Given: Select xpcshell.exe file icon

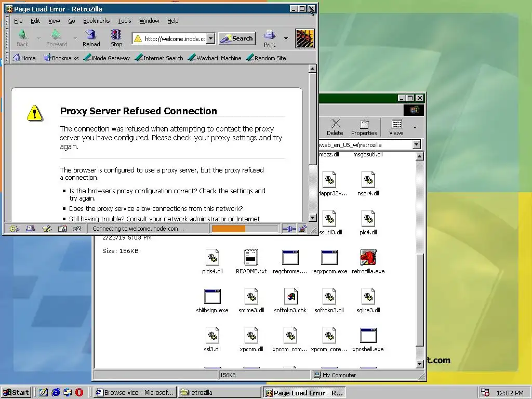Looking at the screenshot, I should (x=368, y=335).
